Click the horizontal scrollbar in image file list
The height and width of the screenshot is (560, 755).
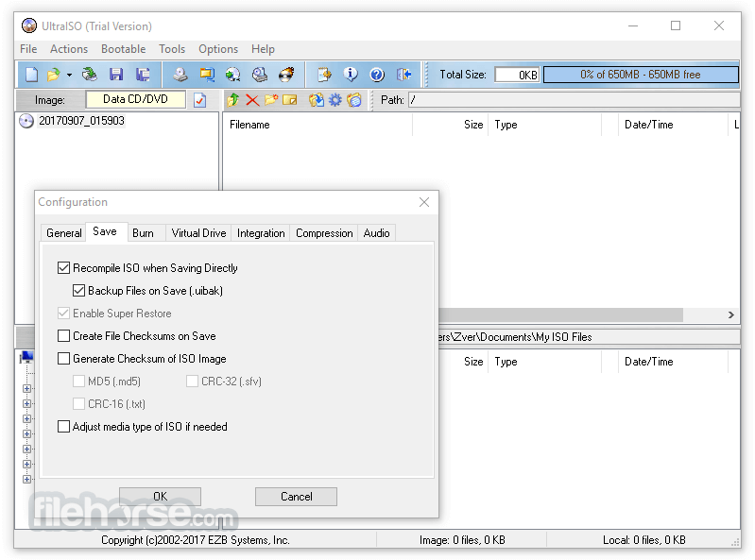(x=561, y=315)
